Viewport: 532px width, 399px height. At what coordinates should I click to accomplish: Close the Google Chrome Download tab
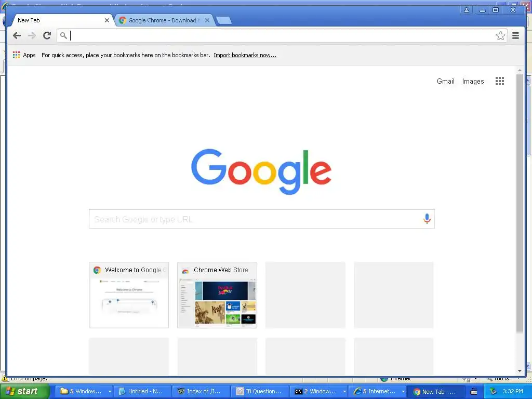point(207,20)
